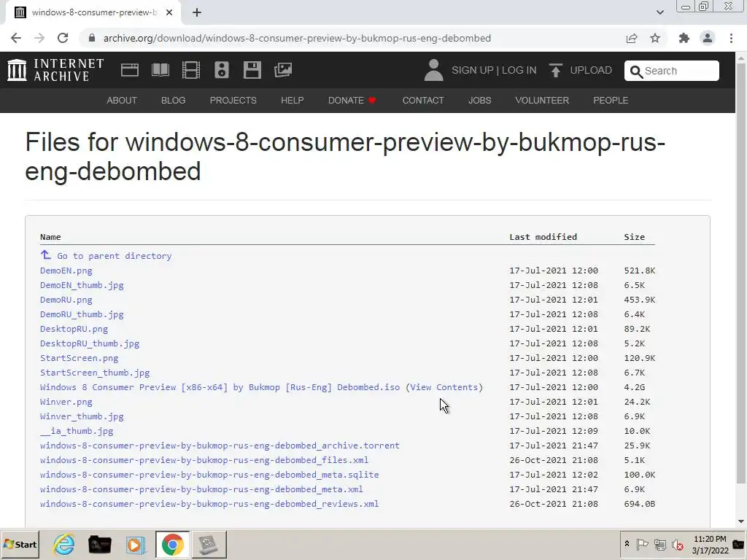Screen dimensions: 747x560
Task: Open DesktopRU.png file link
Action: pyautogui.click(x=74, y=329)
